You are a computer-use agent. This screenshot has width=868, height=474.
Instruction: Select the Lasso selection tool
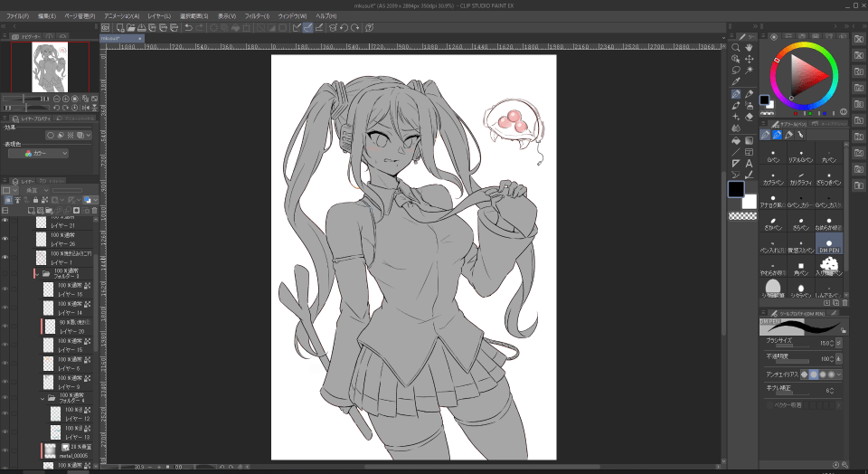(736, 71)
